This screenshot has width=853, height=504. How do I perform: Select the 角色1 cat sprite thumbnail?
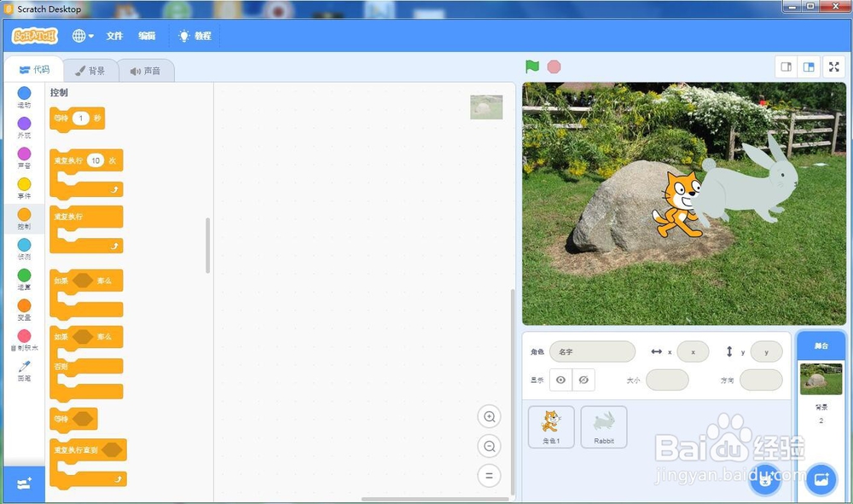[x=551, y=426]
